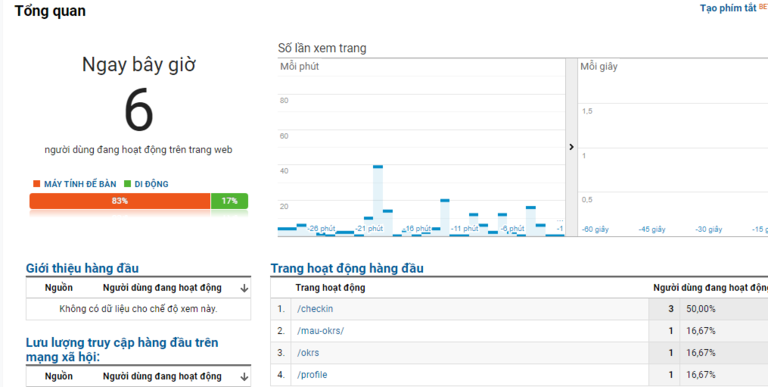Click Lưu lượng truy cập hàng đầu heading
Image resolution: width=768 pixels, height=387 pixels.
coord(122,350)
